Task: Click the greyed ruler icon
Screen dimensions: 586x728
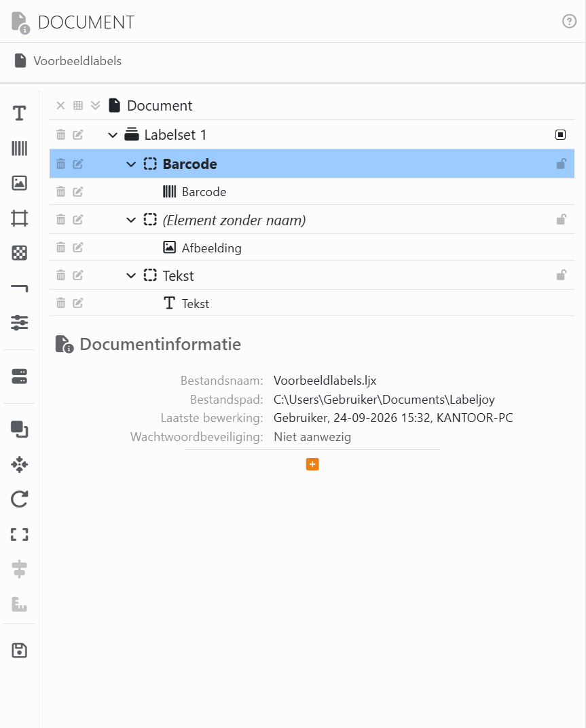Action: click(x=19, y=604)
